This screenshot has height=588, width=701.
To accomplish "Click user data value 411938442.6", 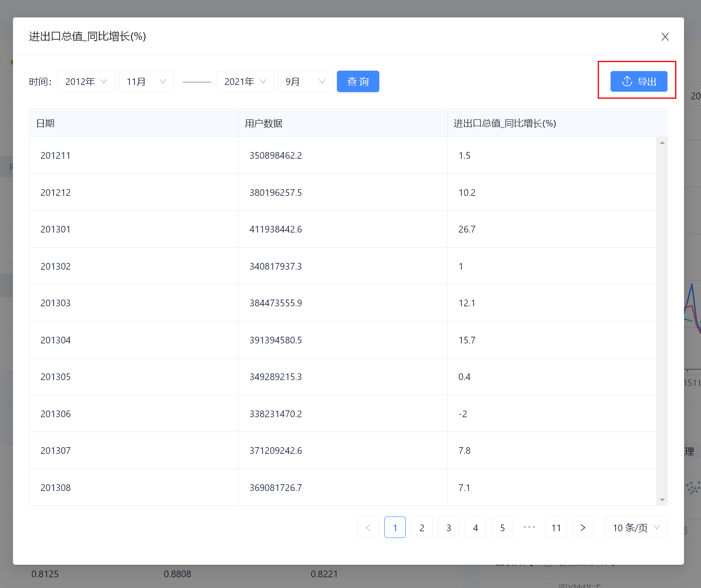I will (276, 229).
